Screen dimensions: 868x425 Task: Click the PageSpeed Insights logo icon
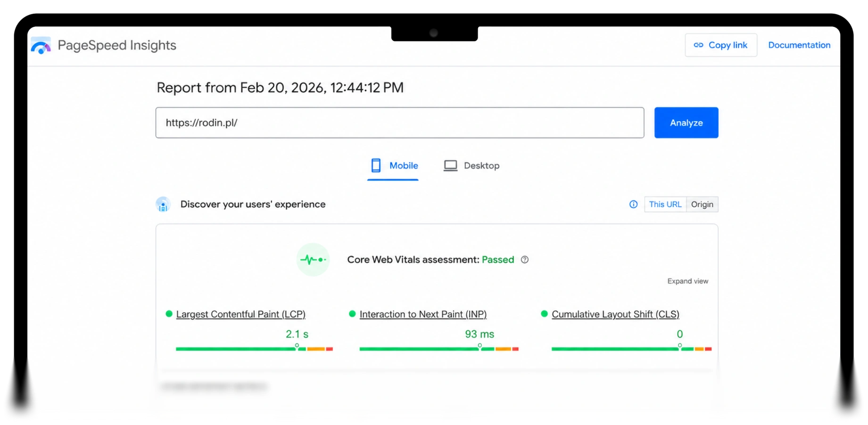click(41, 46)
